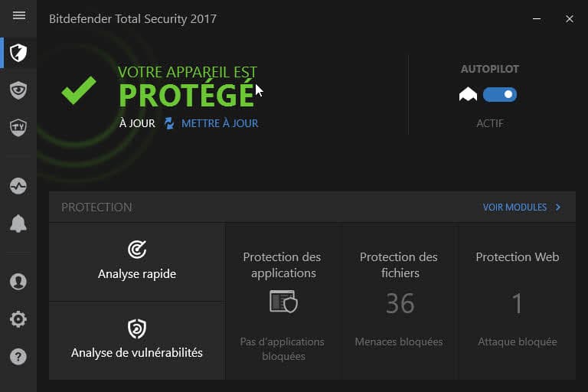Image resolution: width=588 pixels, height=392 pixels.
Task: Turn off the Autopilot switch
Action: tap(500, 94)
